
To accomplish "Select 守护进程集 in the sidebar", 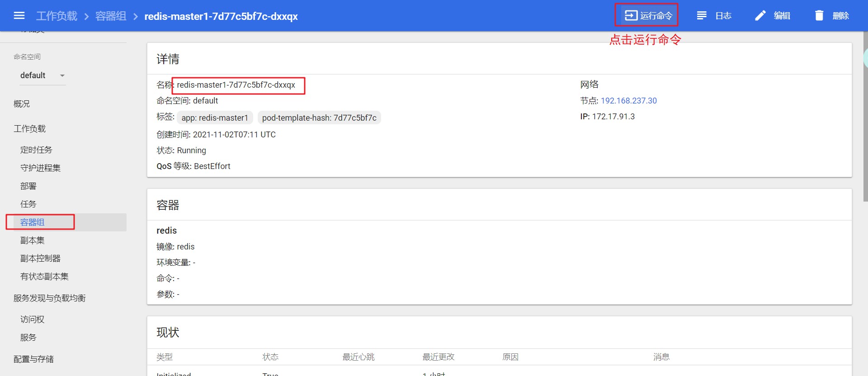I will pos(40,168).
